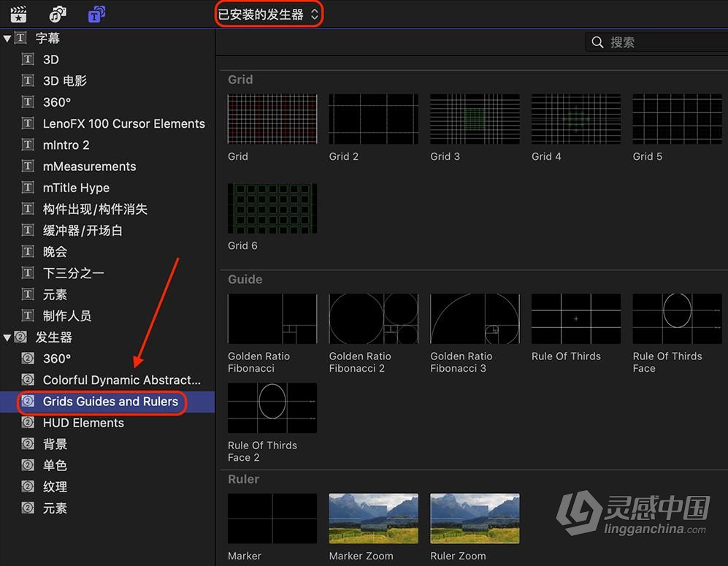Select the Ruler Zoom generator thumbnail
This screenshot has height=566, width=728.
pos(475,519)
